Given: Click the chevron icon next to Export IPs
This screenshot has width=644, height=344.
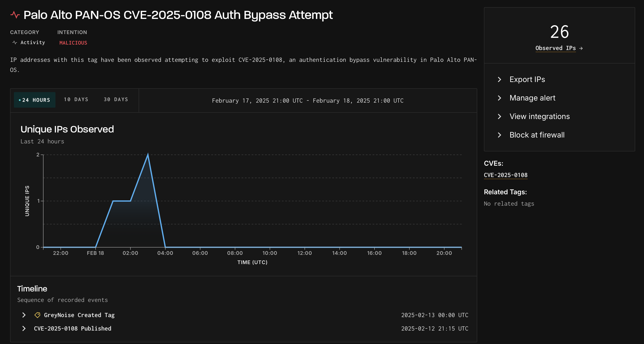Looking at the screenshot, I should tap(499, 79).
